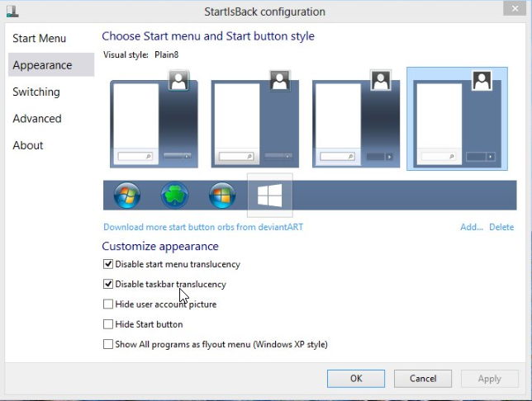532x401 pixels.
Task: Choose the second flat blue menu style
Action: pos(254,119)
